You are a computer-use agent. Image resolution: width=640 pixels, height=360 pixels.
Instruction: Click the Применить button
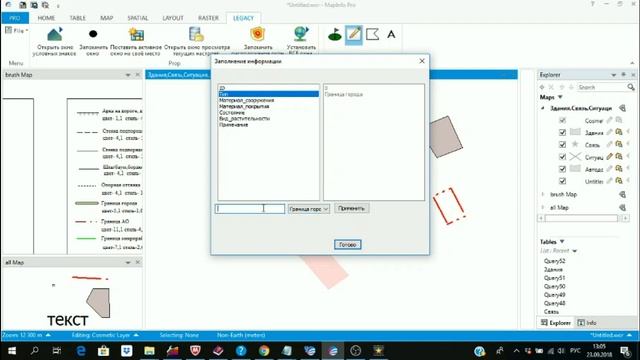351,209
